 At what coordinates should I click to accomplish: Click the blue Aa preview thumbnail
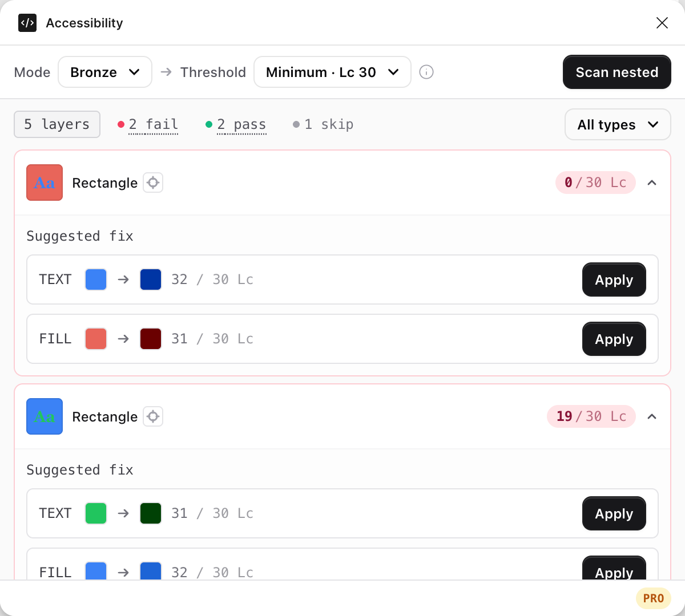click(45, 416)
